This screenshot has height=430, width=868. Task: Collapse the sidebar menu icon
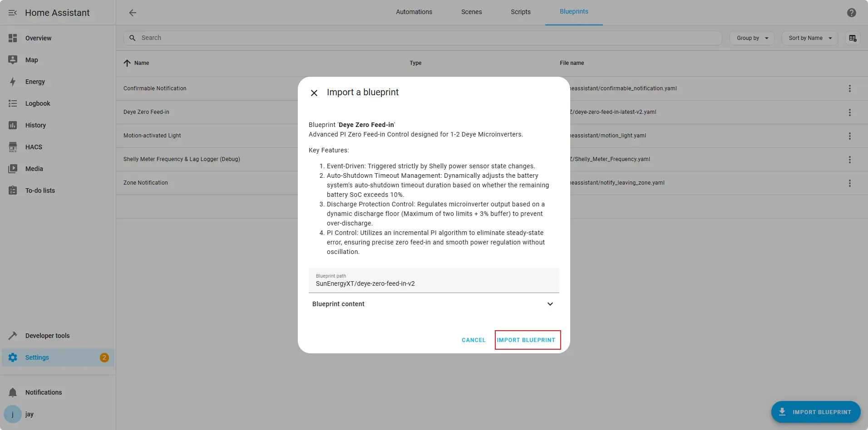pyautogui.click(x=13, y=13)
